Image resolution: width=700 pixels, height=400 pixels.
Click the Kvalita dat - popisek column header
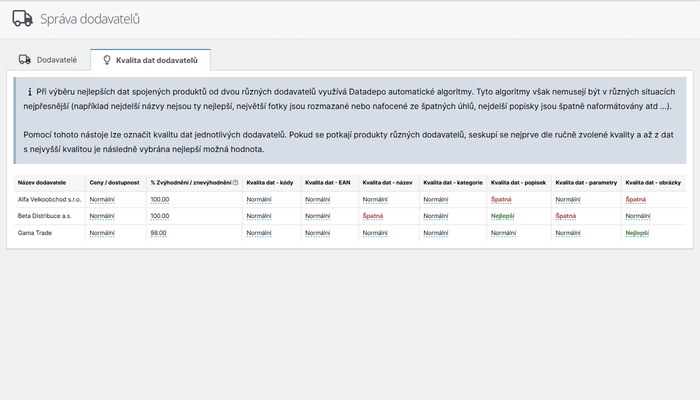point(518,183)
